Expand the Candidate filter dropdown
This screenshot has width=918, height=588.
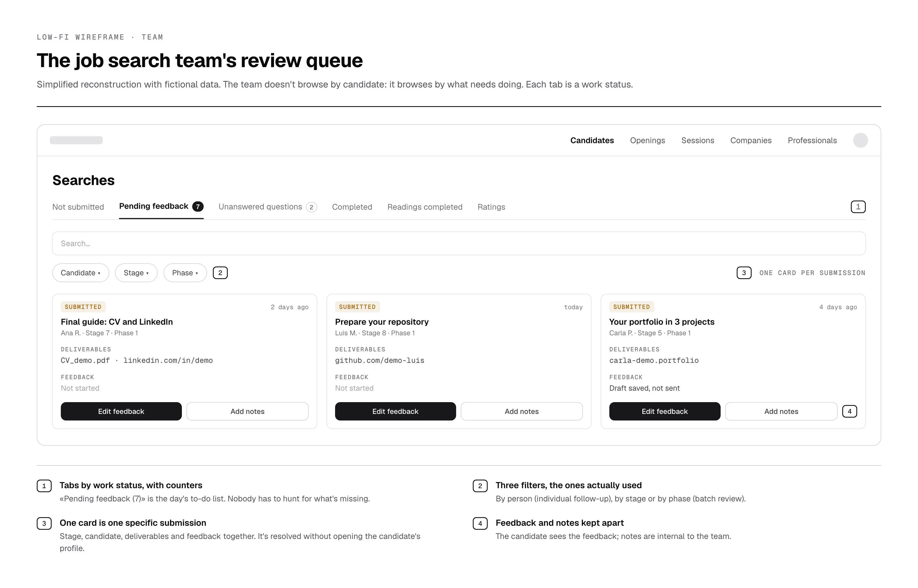(x=81, y=272)
